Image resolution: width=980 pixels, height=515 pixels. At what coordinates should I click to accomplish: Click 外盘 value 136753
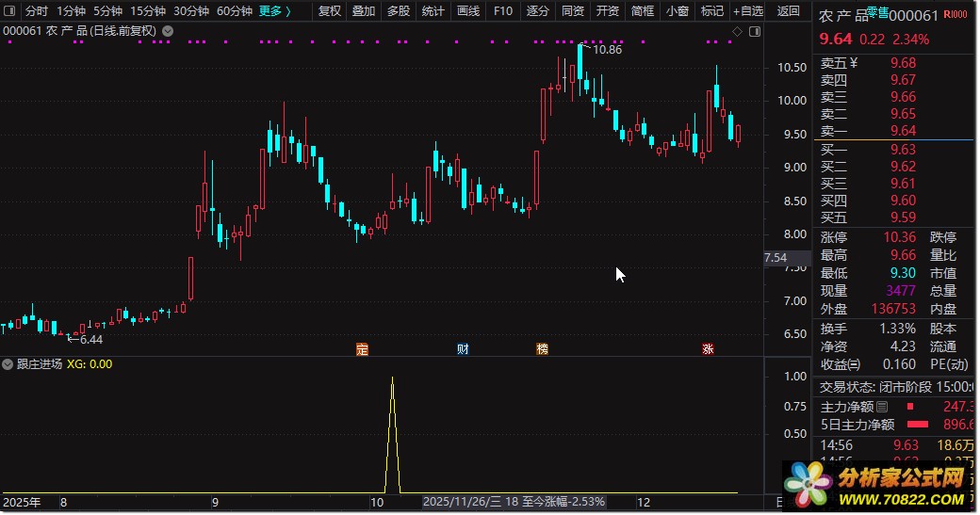[x=893, y=309]
